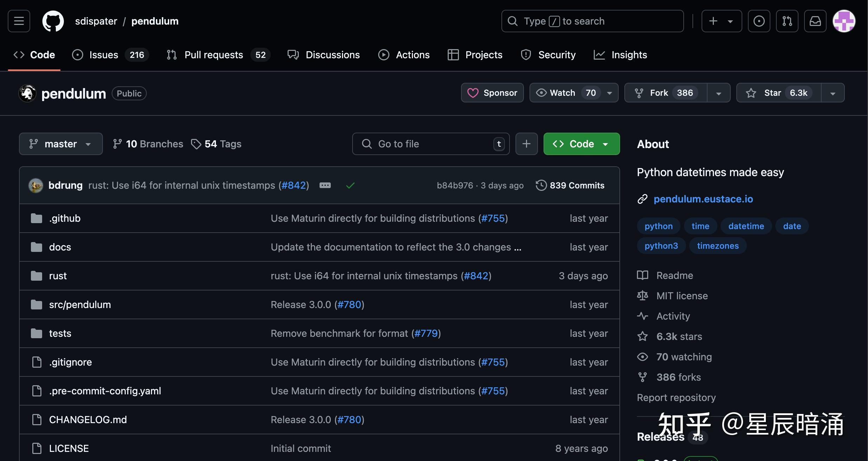Open the Fork options dropdown arrow
Image resolution: width=868 pixels, height=461 pixels.
[x=718, y=93]
